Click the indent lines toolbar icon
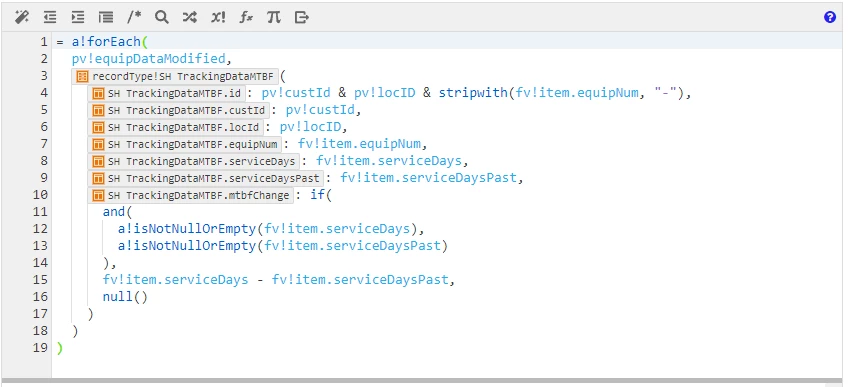Screen dimensions: 850x387 click(78, 17)
